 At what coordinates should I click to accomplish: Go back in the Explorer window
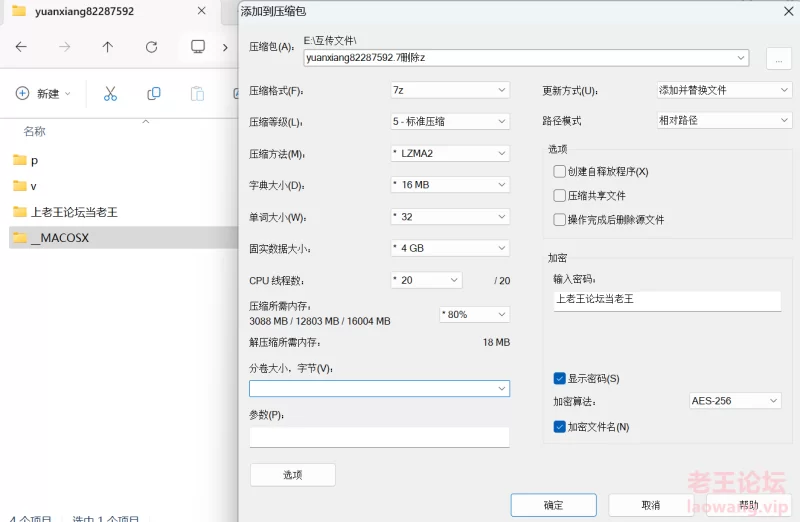(21, 47)
